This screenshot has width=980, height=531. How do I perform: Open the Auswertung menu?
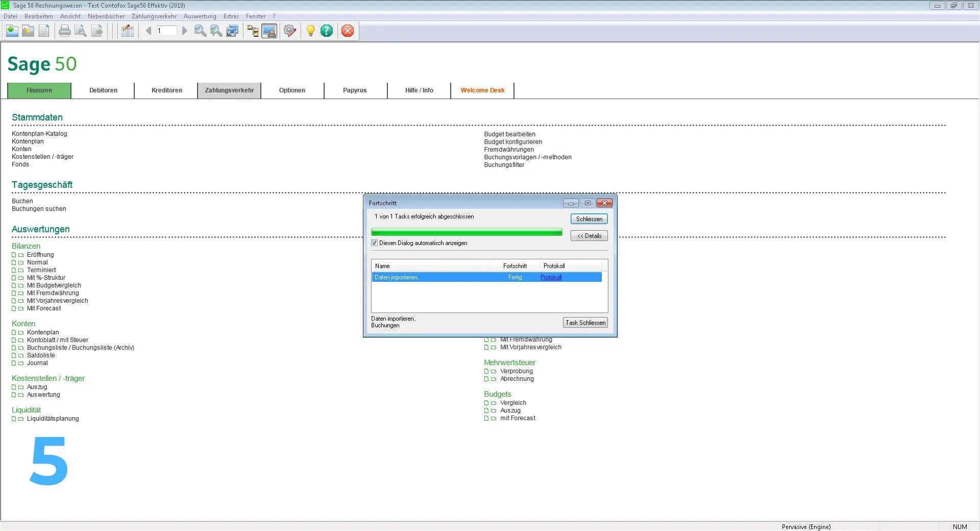[x=200, y=16]
